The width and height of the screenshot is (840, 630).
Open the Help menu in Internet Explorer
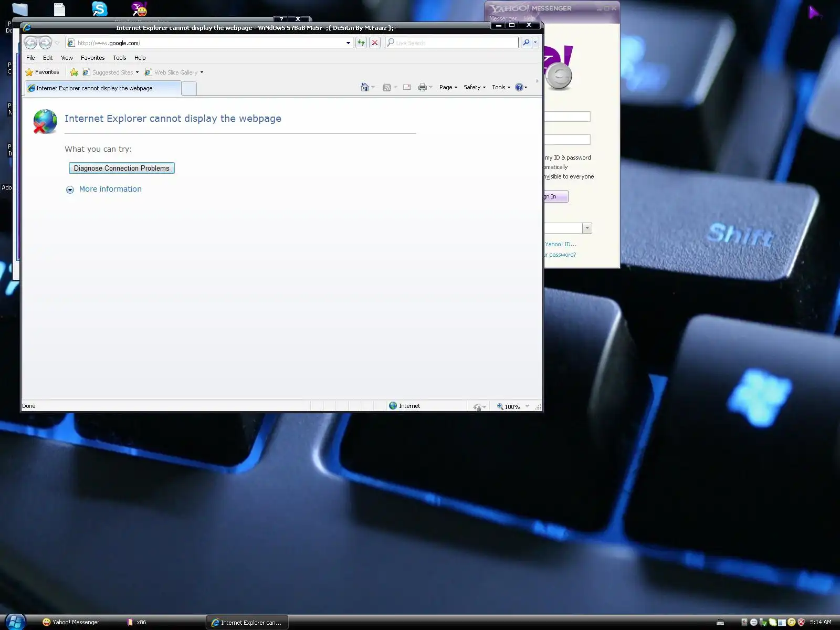tap(140, 58)
